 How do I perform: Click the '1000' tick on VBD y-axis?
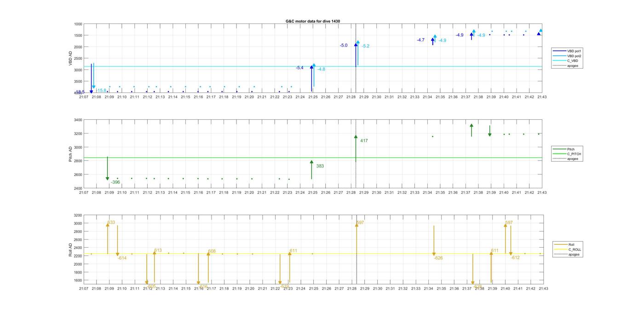(x=78, y=24)
